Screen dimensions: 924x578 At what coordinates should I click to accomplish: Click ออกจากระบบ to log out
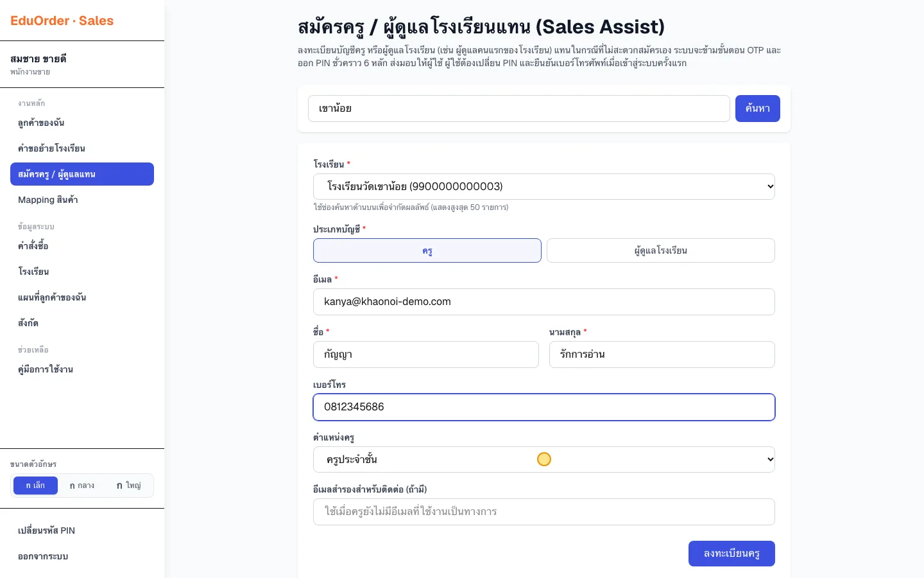(82, 556)
